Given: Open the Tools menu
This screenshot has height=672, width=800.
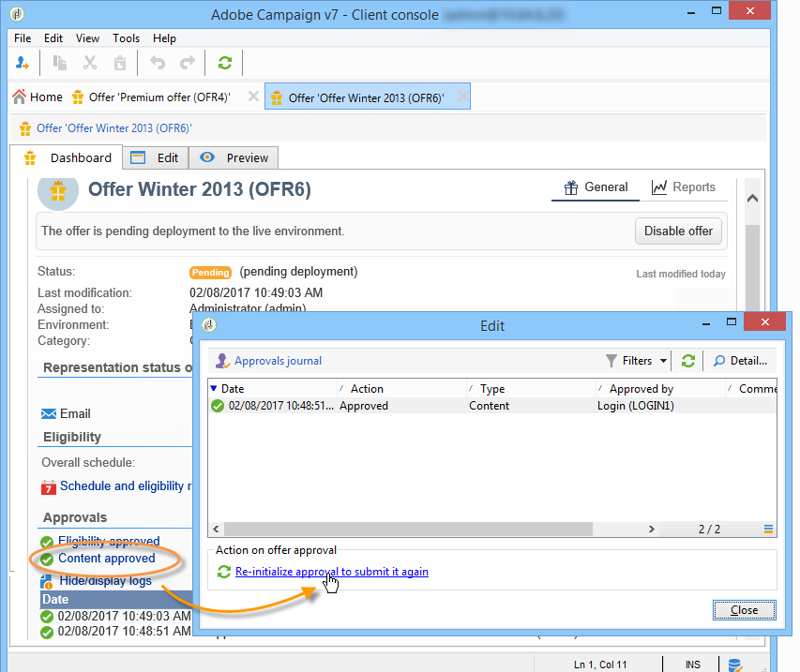Looking at the screenshot, I should point(126,38).
